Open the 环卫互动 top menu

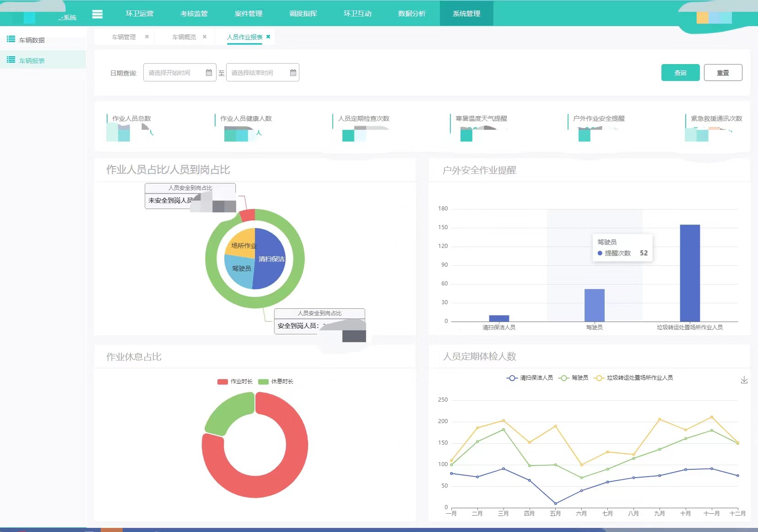click(x=357, y=14)
